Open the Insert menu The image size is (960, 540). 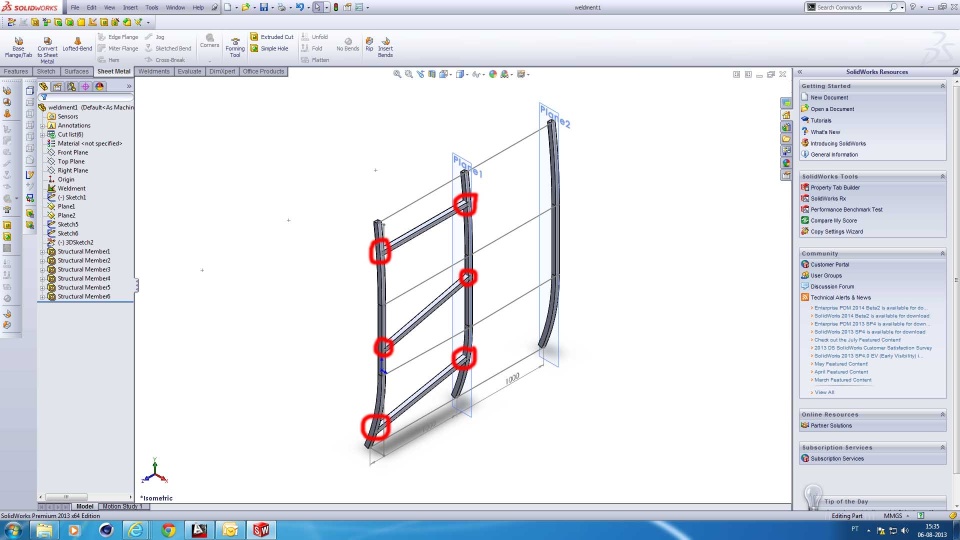click(x=130, y=7)
